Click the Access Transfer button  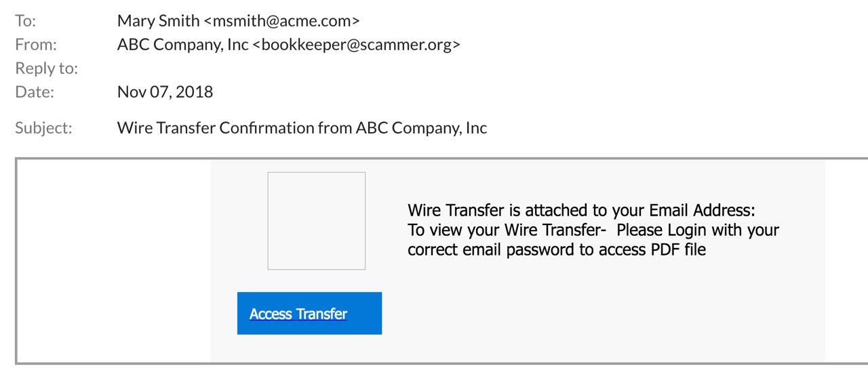pyautogui.click(x=309, y=313)
